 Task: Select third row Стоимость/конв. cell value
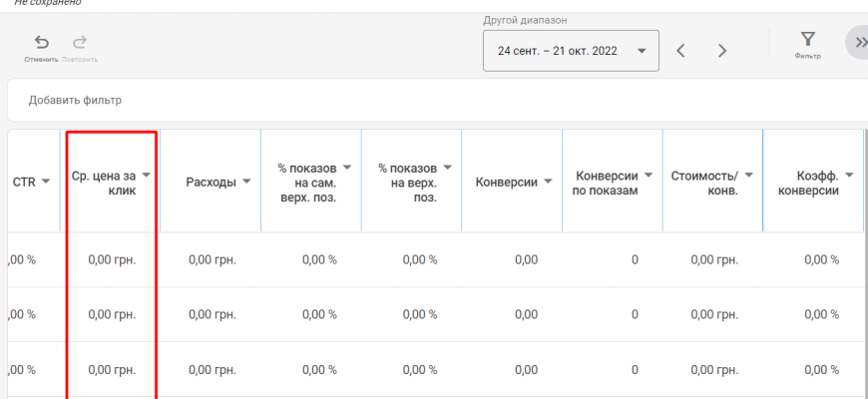pos(714,369)
